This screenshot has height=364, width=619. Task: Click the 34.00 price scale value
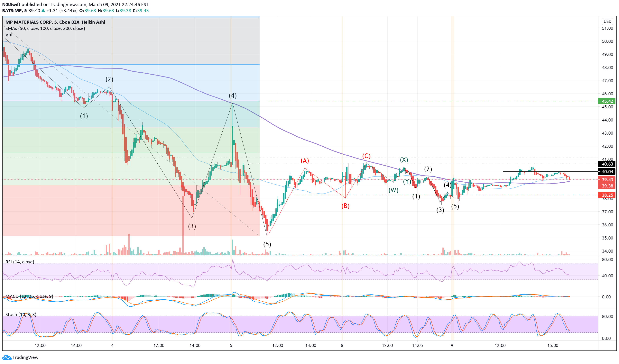(607, 251)
